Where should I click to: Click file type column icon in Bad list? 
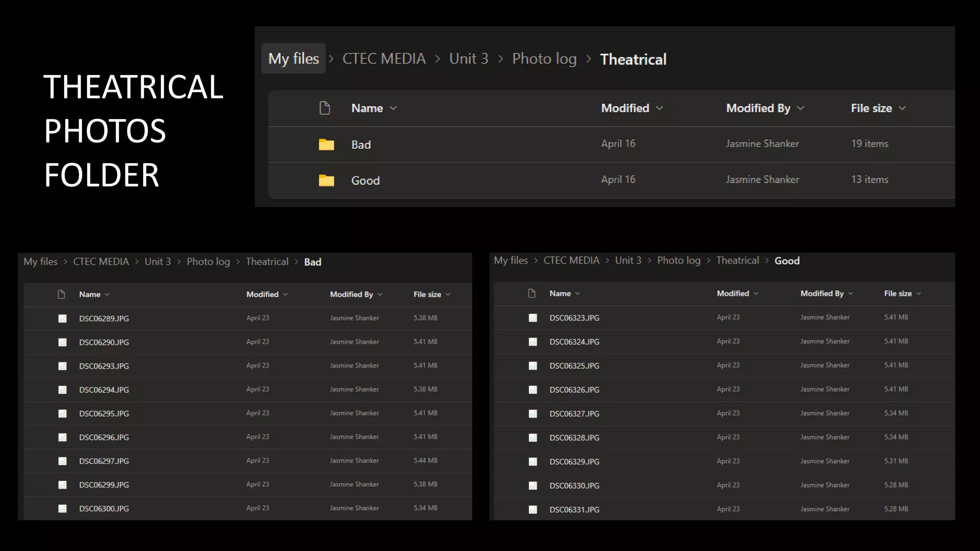61,294
